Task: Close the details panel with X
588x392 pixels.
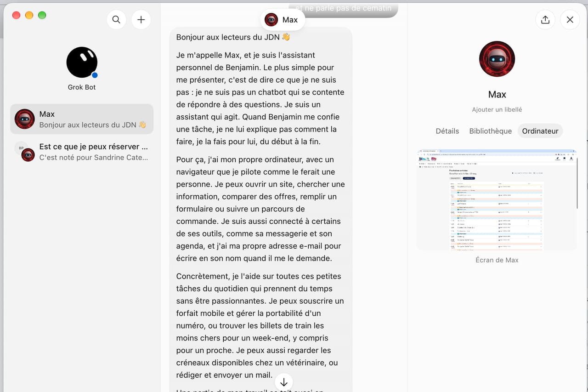Action: [570, 20]
